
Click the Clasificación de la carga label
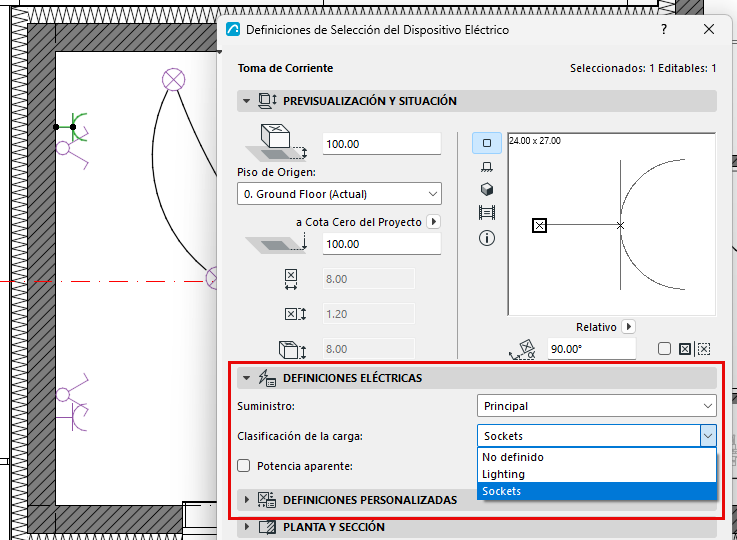300,436
